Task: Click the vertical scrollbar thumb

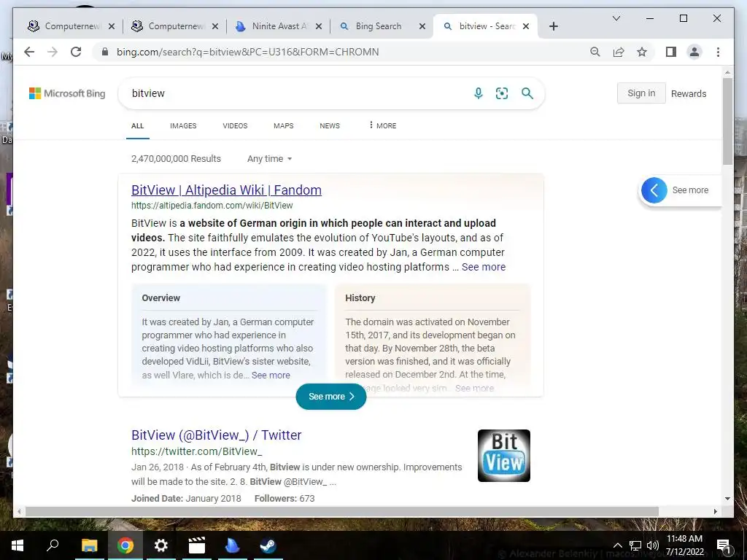Action: click(727, 122)
